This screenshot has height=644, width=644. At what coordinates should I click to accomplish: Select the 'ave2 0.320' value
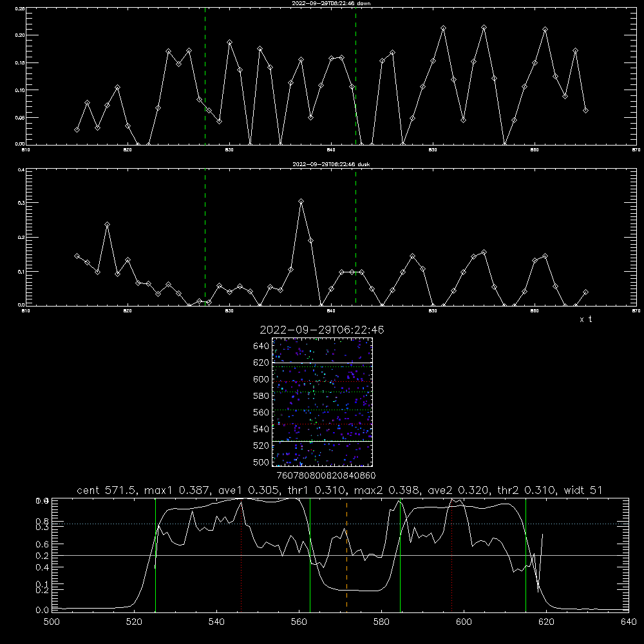(457, 490)
